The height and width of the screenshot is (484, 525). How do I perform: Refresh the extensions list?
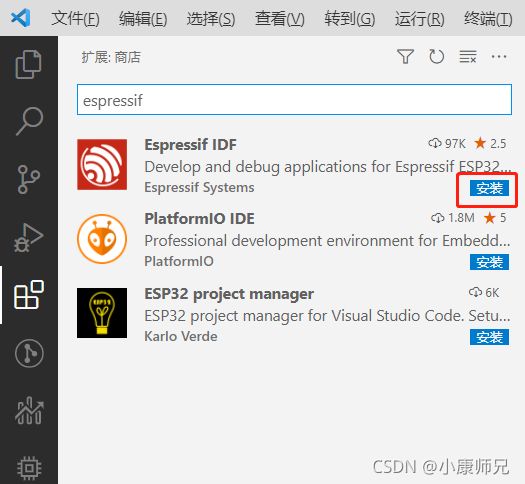437,56
